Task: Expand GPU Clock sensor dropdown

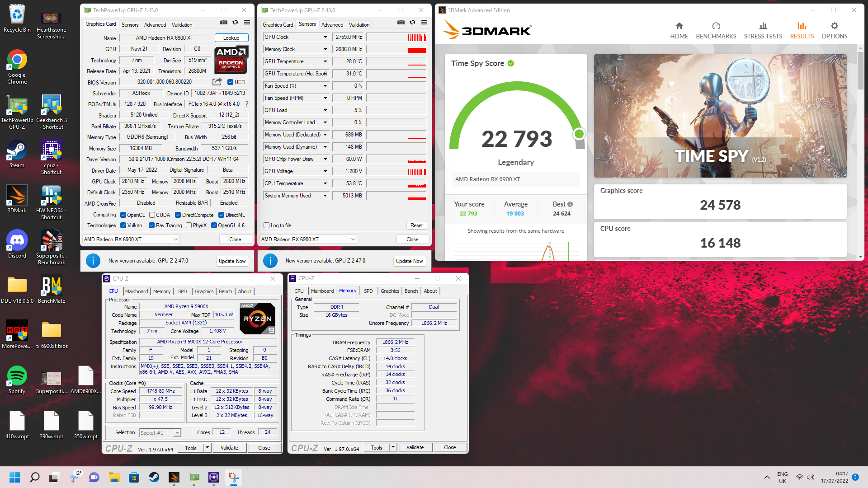Action: 325,37
